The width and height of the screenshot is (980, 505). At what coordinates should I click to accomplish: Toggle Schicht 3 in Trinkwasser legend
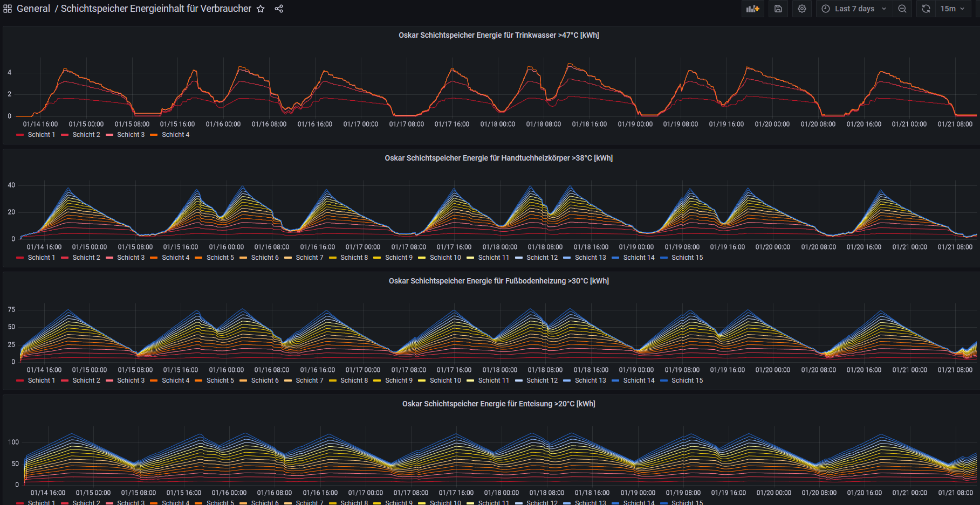pos(131,135)
